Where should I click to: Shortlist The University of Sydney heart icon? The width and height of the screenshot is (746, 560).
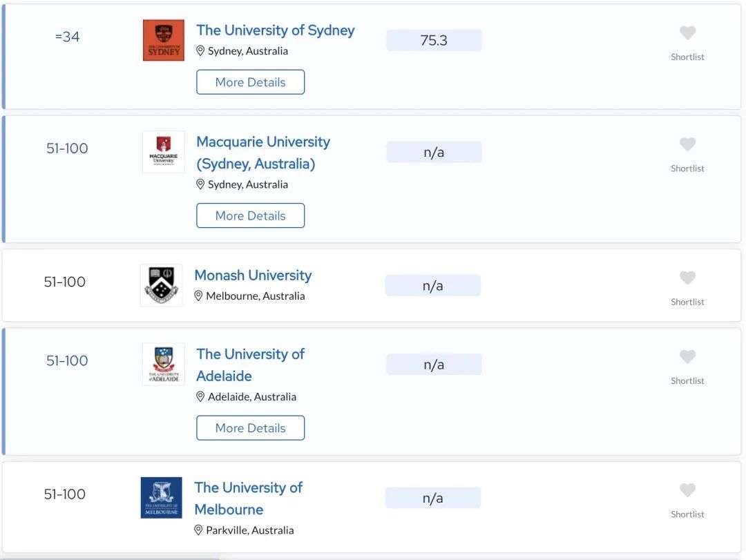(687, 33)
